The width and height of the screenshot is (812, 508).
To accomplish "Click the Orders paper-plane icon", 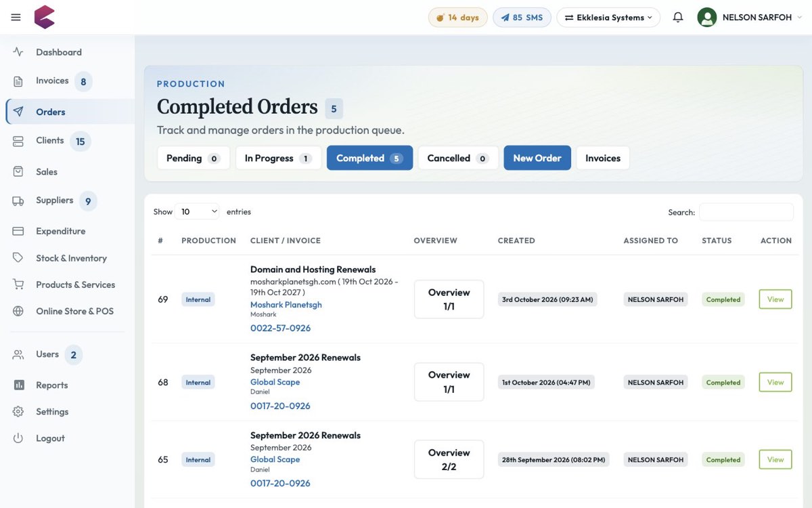I will coord(18,112).
